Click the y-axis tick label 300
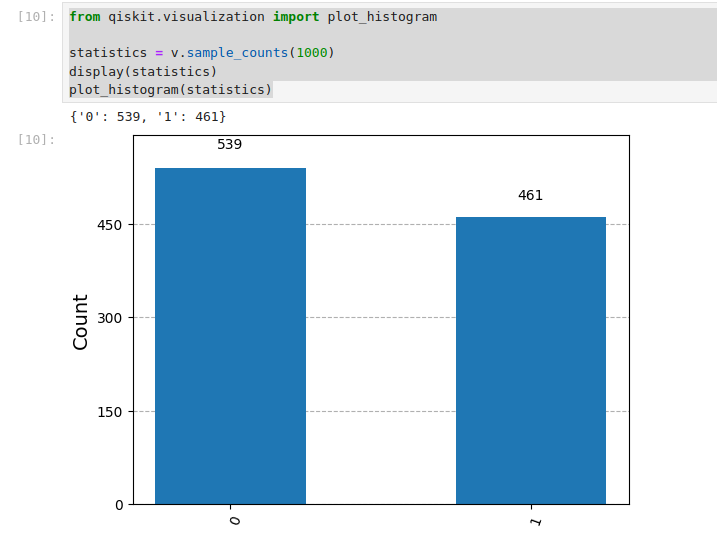This screenshot has width=717, height=536. tap(109, 318)
